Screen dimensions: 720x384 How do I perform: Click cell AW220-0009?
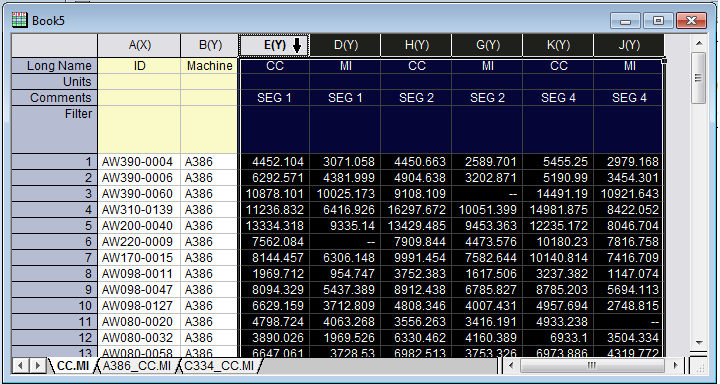tap(139, 242)
